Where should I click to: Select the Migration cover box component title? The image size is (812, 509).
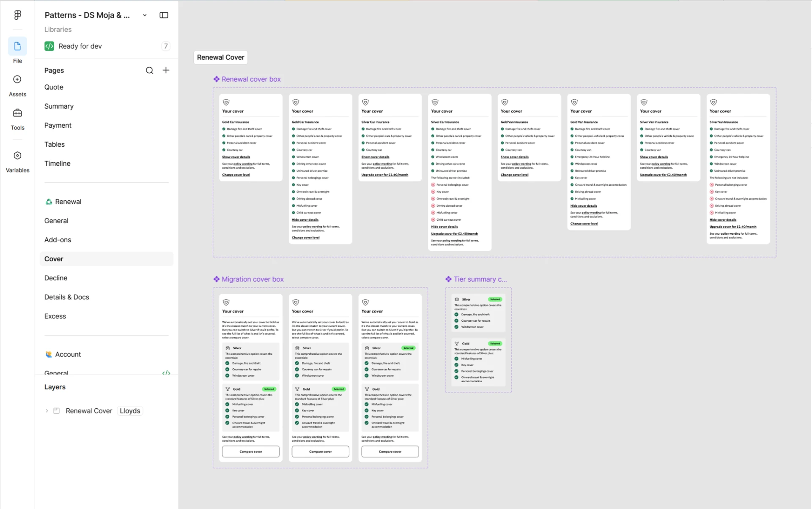(249, 279)
